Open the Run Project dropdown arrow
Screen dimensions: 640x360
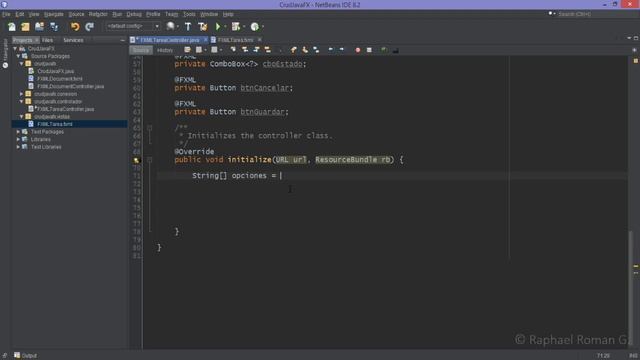coord(225,27)
